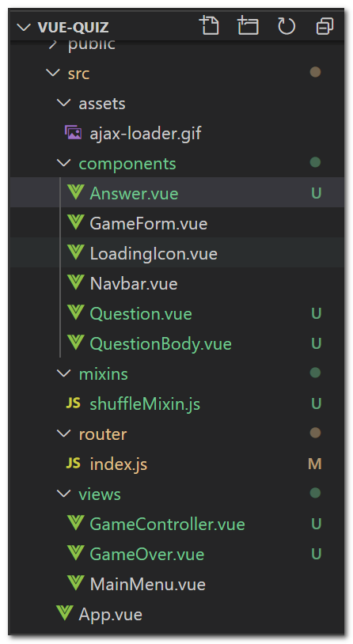
Task: Click the JS icon beside index.js
Action: (73, 464)
